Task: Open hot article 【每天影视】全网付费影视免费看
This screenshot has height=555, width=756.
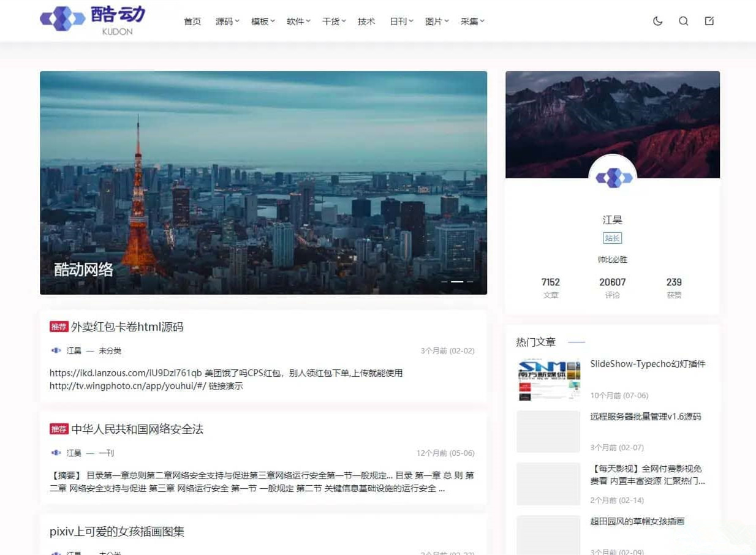Action: tap(648, 475)
